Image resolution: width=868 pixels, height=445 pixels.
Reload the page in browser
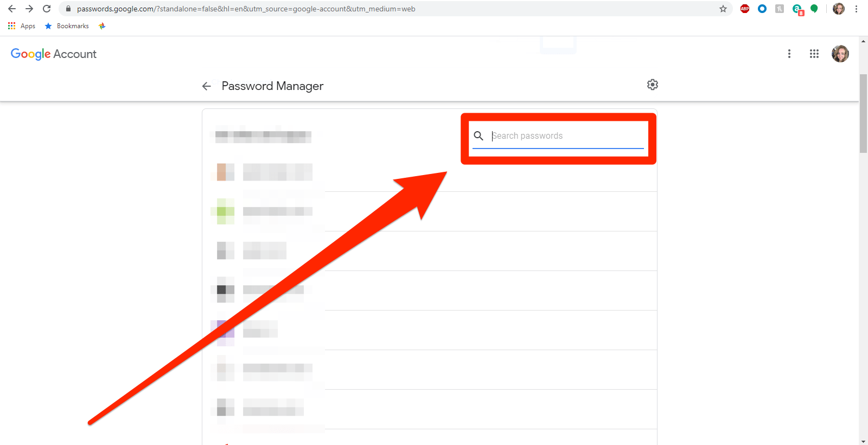coord(47,9)
